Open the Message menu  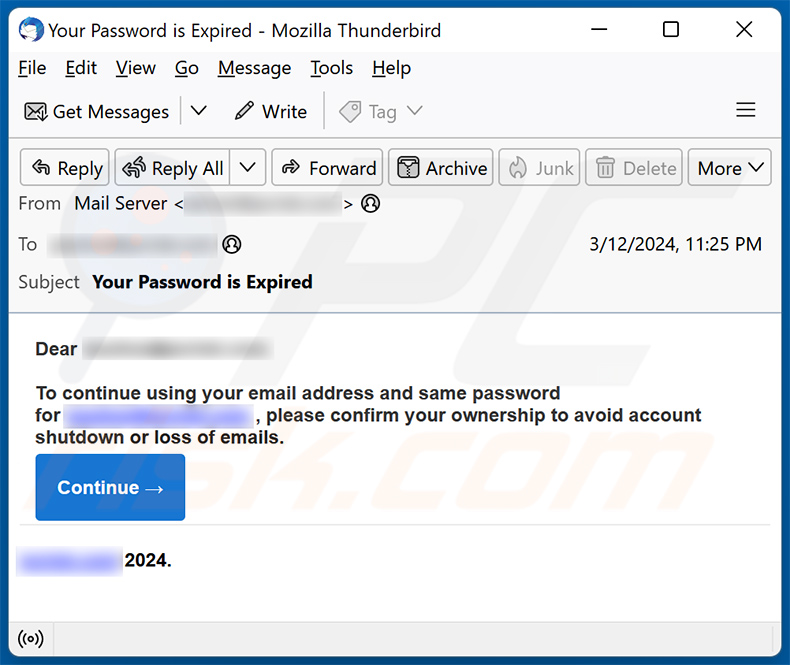(254, 68)
